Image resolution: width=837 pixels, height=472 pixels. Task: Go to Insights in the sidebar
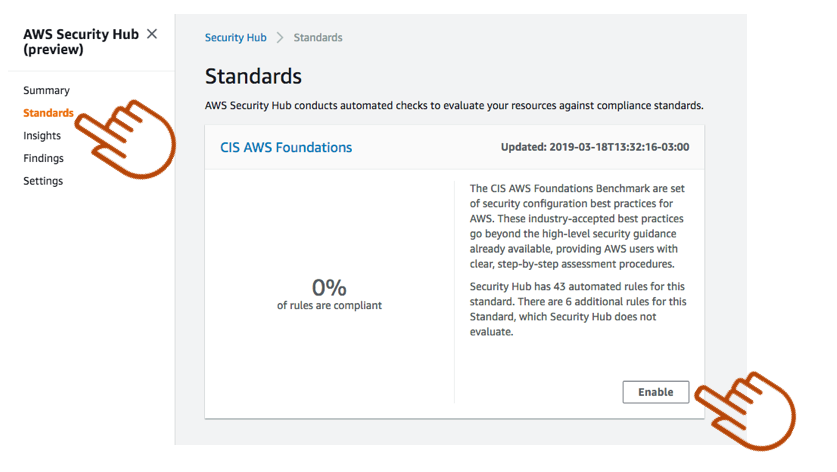tap(42, 135)
